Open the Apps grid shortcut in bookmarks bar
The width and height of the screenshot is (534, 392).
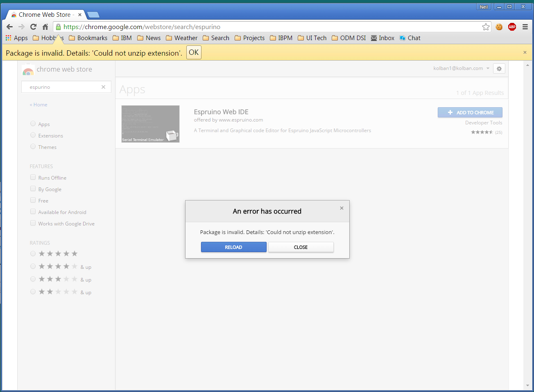pyautogui.click(x=16, y=38)
